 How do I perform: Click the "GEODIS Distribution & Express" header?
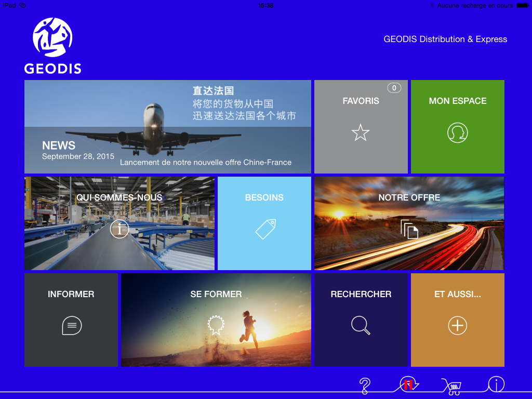pyautogui.click(x=445, y=39)
